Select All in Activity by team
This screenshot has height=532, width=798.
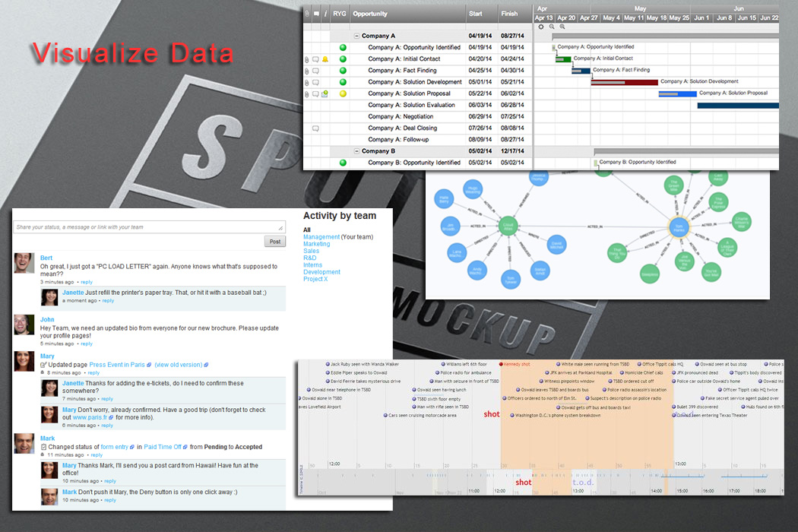click(x=307, y=230)
